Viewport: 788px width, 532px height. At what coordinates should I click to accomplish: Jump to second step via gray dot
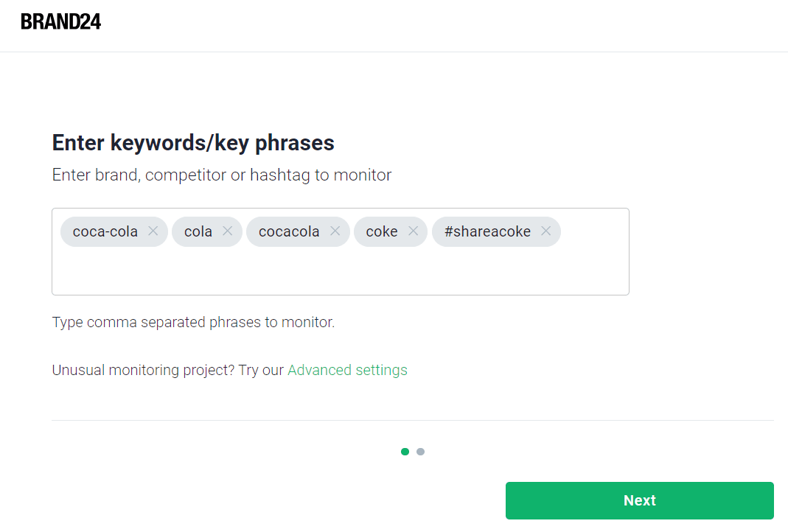421,452
